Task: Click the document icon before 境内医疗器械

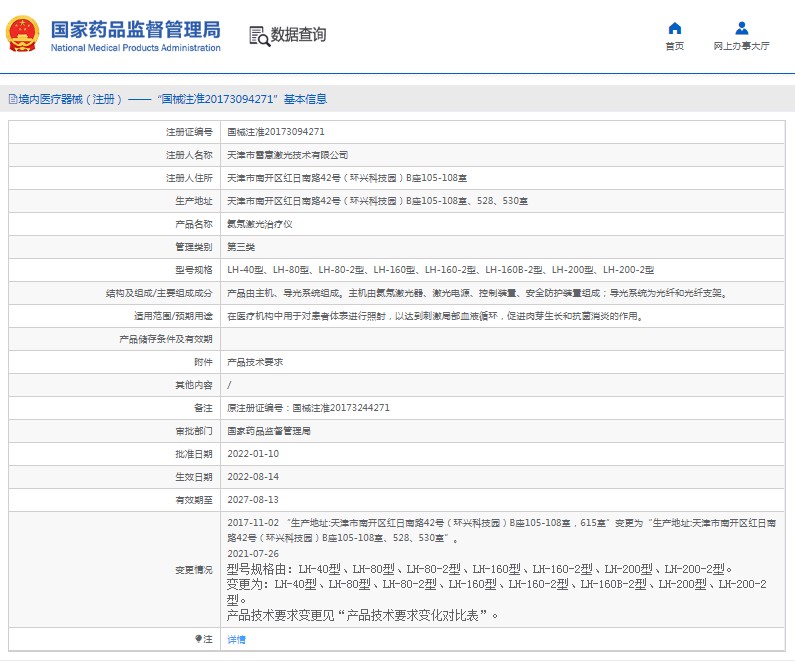Action: coord(13,99)
